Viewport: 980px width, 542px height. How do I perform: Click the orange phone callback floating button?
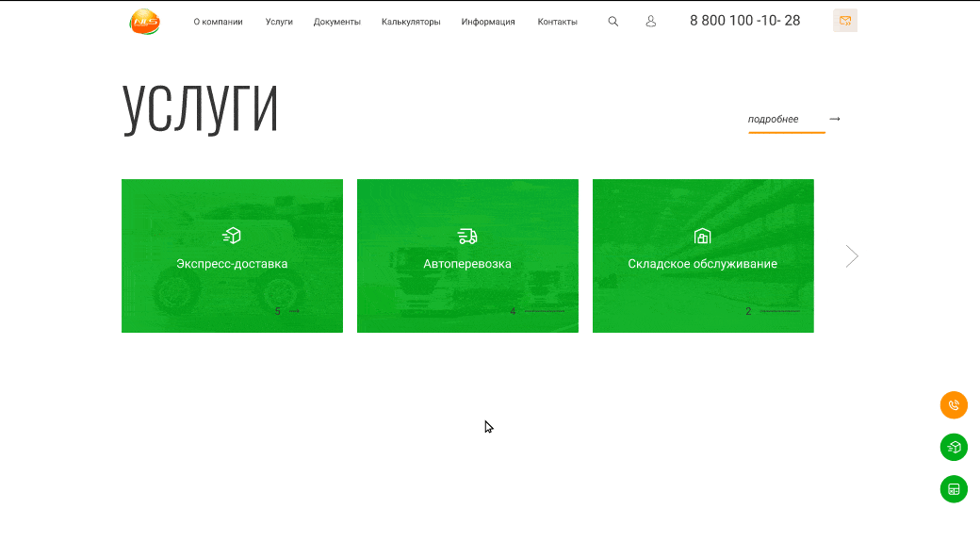[x=954, y=405]
